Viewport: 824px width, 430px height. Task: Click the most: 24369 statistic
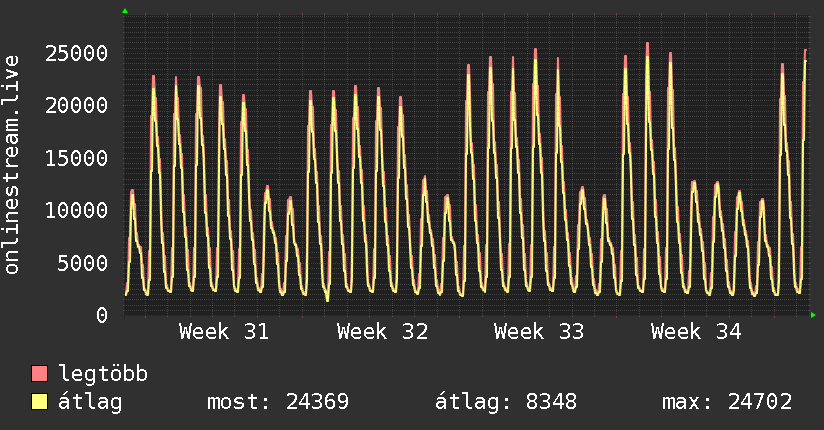point(278,402)
